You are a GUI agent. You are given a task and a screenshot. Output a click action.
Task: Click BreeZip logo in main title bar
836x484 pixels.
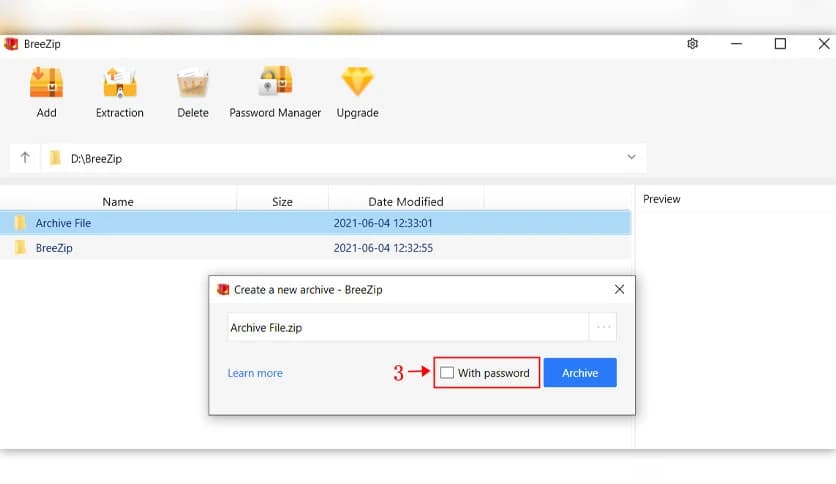pos(11,44)
